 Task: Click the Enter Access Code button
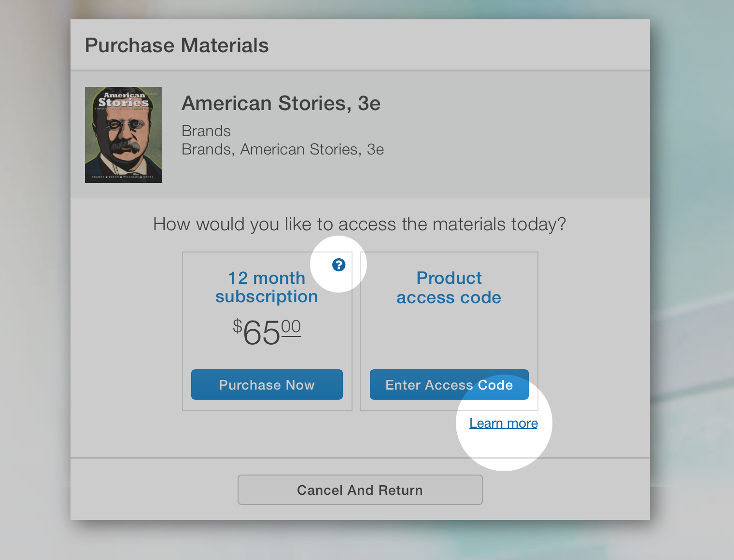click(x=449, y=385)
